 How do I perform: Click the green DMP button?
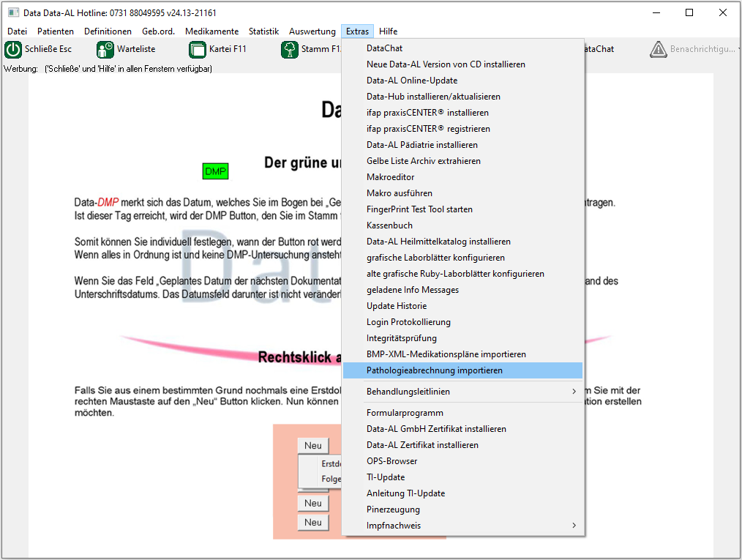[x=215, y=171]
